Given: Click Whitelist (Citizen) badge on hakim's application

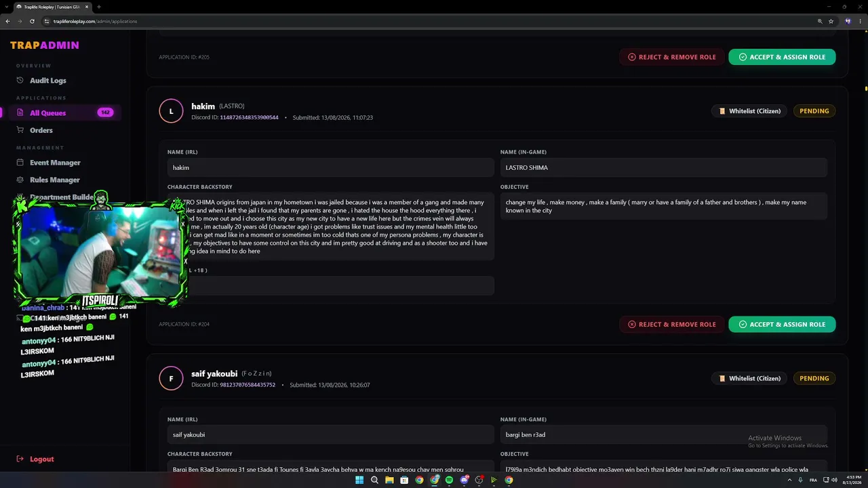Looking at the screenshot, I should (x=749, y=111).
